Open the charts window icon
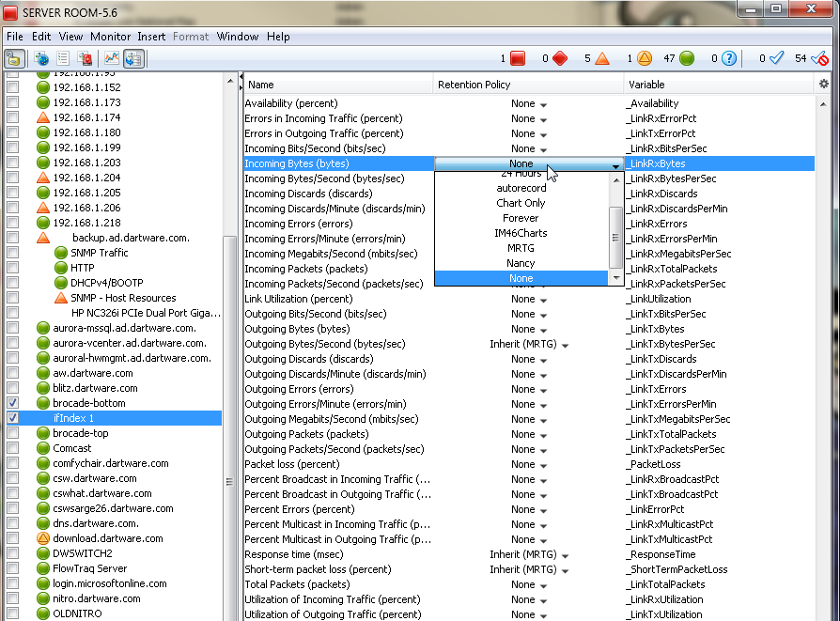 pyautogui.click(x=111, y=58)
